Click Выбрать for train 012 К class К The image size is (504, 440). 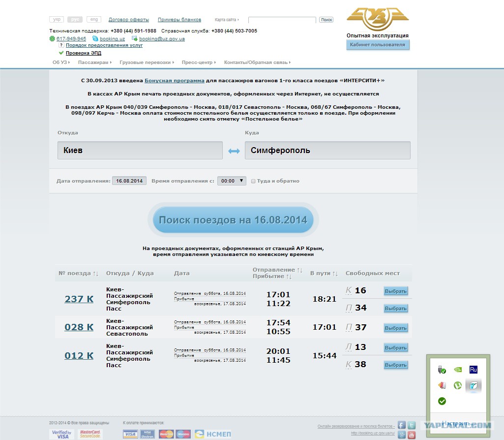pyautogui.click(x=396, y=365)
